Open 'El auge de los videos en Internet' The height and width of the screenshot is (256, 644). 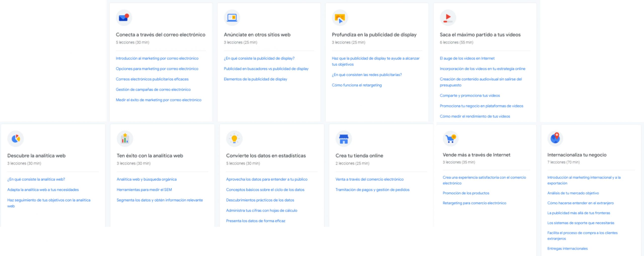point(467,58)
